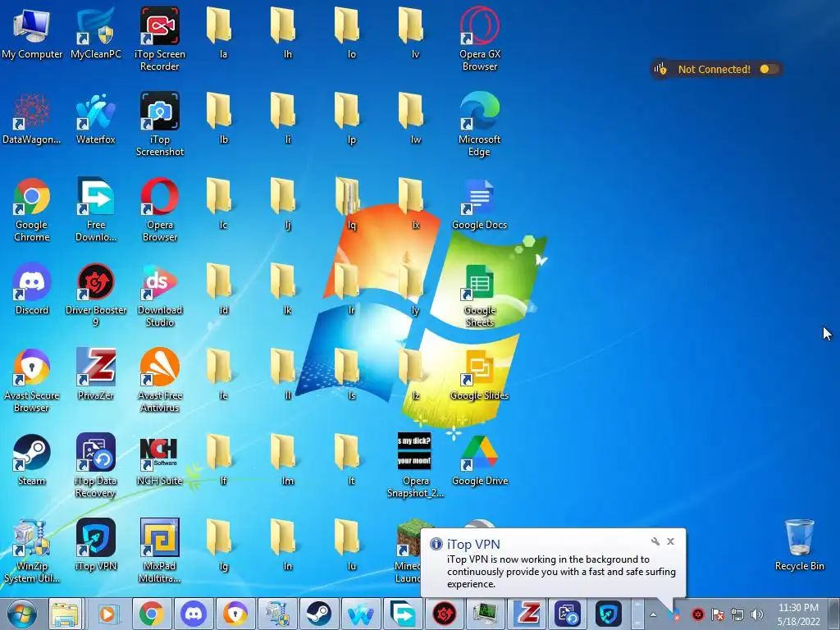Image resolution: width=840 pixels, height=630 pixels.
Task: Select the Google Docs shortcut
Action: pyautogui.click(x=479, y=203)
